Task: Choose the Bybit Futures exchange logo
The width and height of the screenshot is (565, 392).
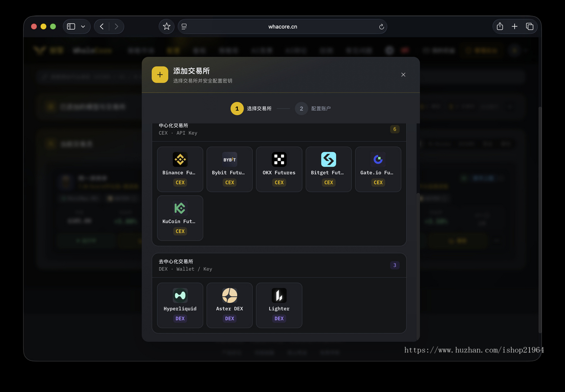Action: click(230, 160)
